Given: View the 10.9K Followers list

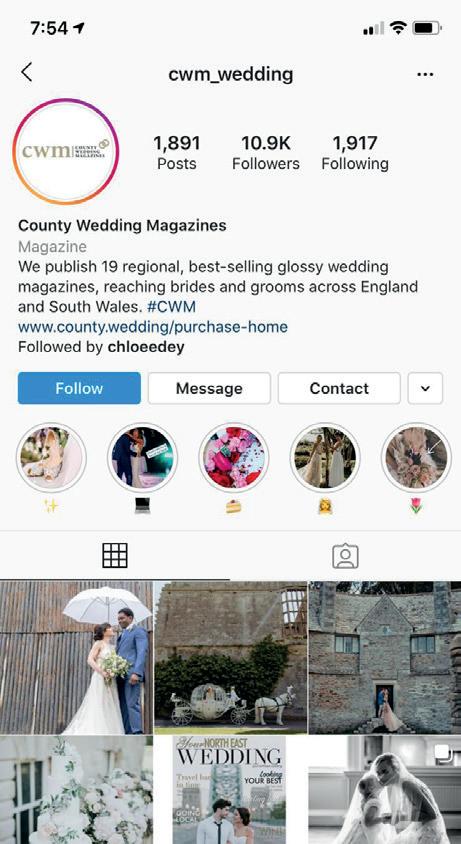Looking at the screenshot, I should 266,152.
